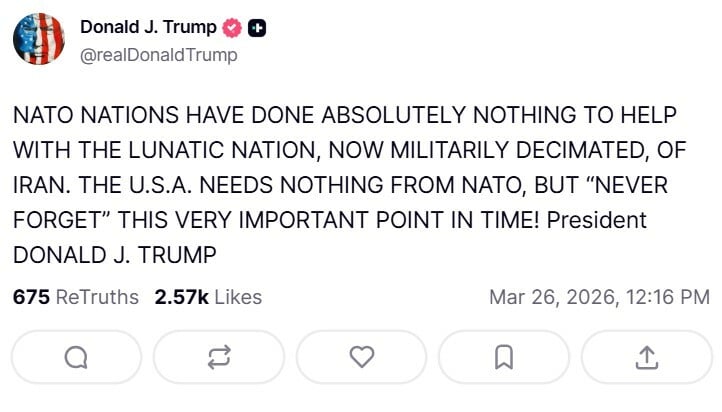This screenshot has height=412, width=722.
Task: Show the 2.57k Likes list
Action: [x=208, y=297]
